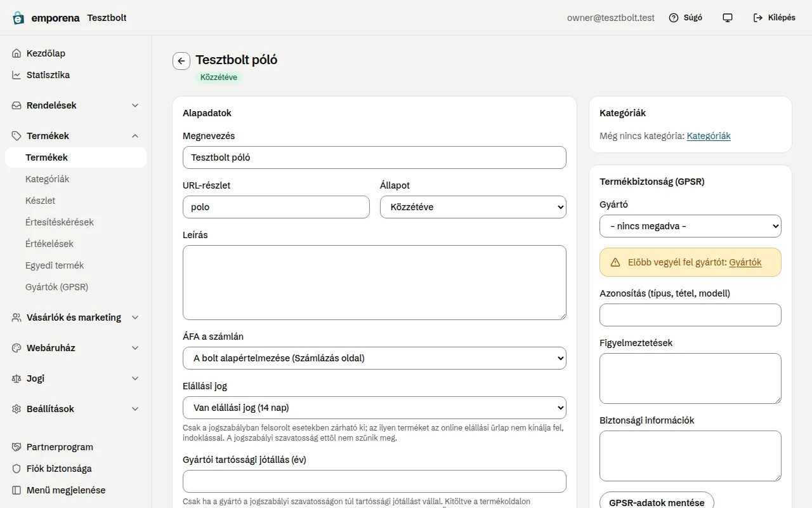This screenshot has width=812, height=508.
Task: Open the Készlet submenu item
Action: pyautogui.click(x=41, y=201)
